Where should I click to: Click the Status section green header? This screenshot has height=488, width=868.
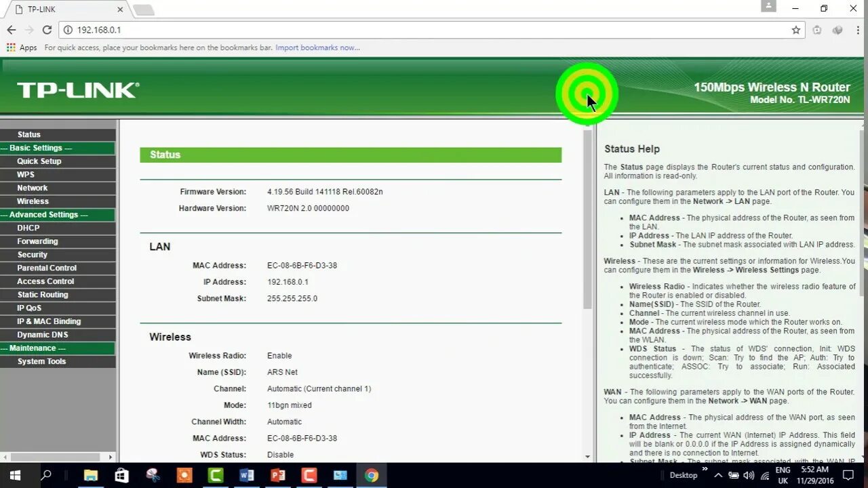point(351,155)
